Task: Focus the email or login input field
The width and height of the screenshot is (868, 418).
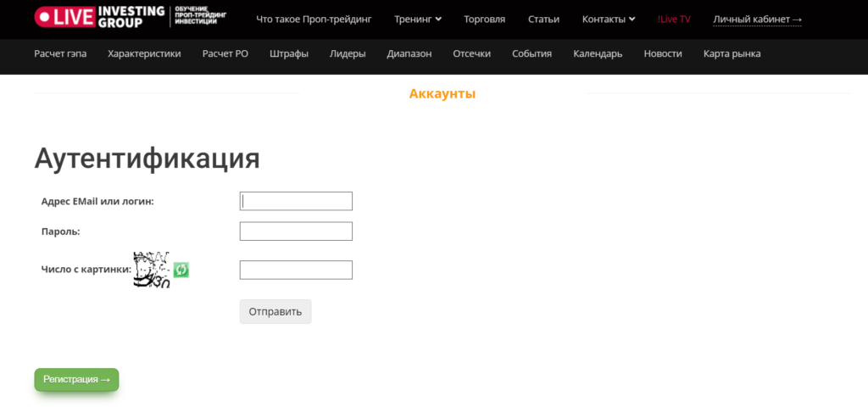Action: (296, 201)
